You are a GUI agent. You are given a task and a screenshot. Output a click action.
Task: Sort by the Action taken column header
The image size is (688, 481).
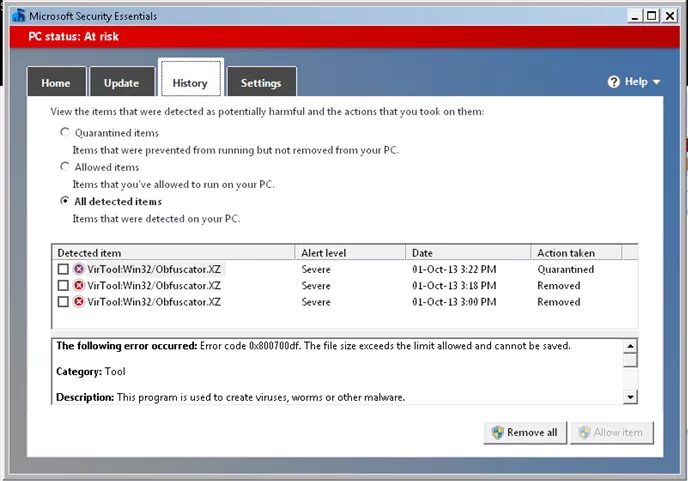tap(576, 253)
